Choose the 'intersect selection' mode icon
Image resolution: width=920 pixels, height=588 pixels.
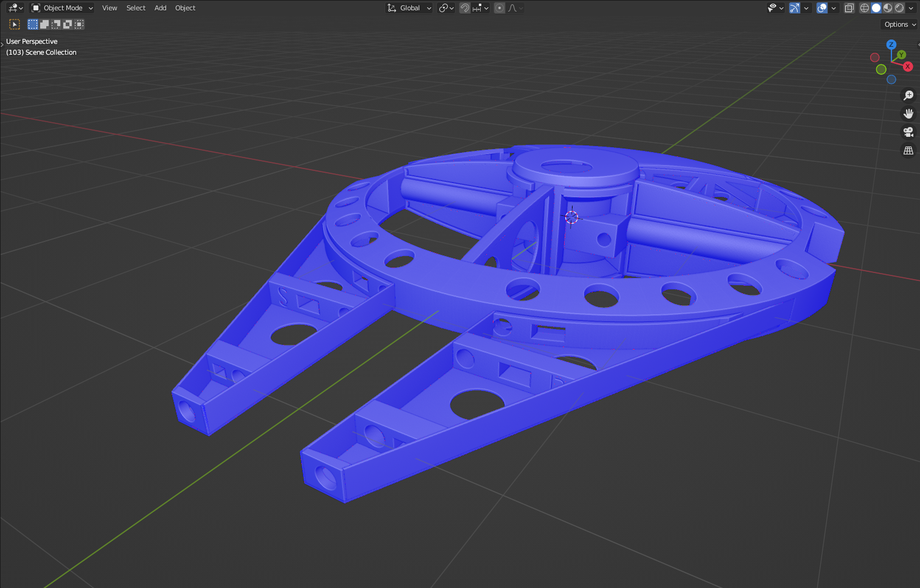click(79, 24)
